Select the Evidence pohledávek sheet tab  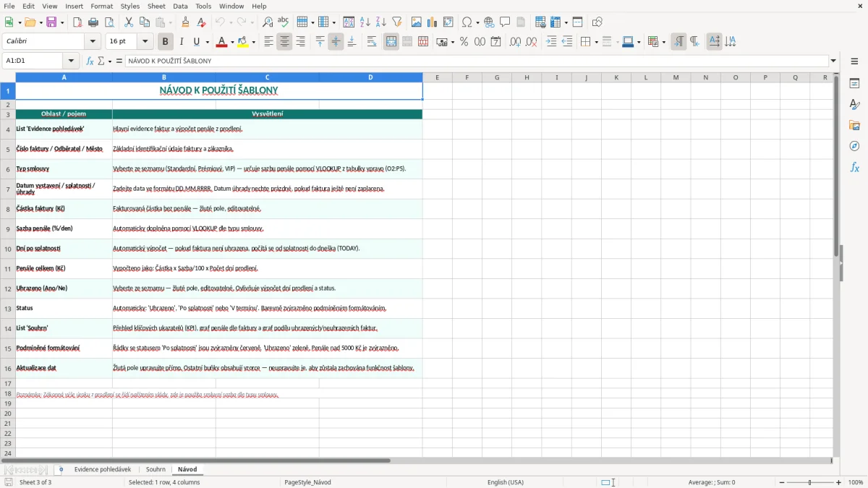point(103,469)
